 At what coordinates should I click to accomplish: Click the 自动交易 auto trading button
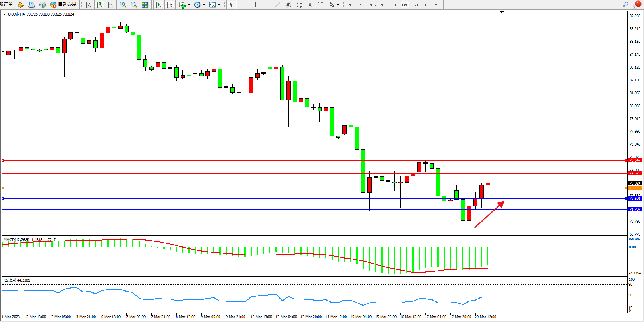point(63,5)
